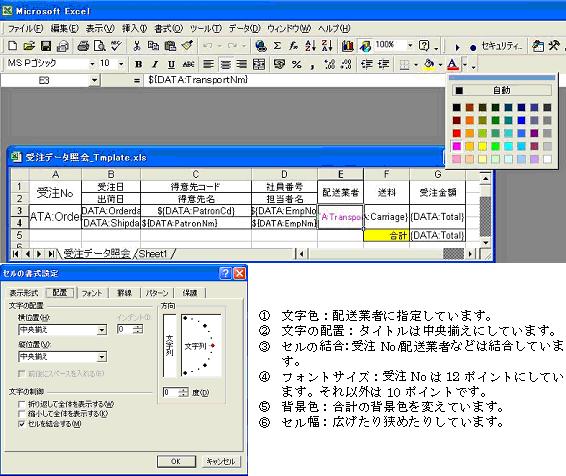Pick the bright red color swatch
Screen dimensions: 566x476
(457, 133)
